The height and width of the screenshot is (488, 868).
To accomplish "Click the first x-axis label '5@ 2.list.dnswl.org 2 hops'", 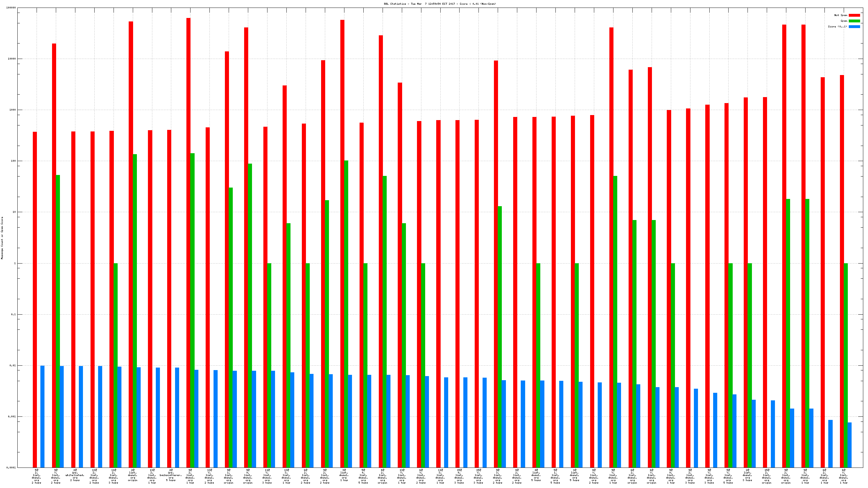I will click(x=36, y=476).
